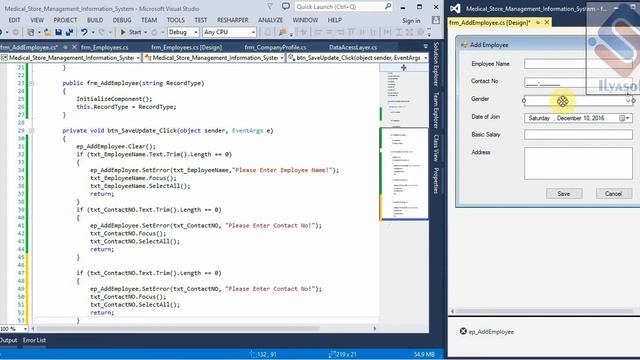This screenshot has height=360, width=640.
Task: Open the ANALYZE menu
Action: point(270,20)
